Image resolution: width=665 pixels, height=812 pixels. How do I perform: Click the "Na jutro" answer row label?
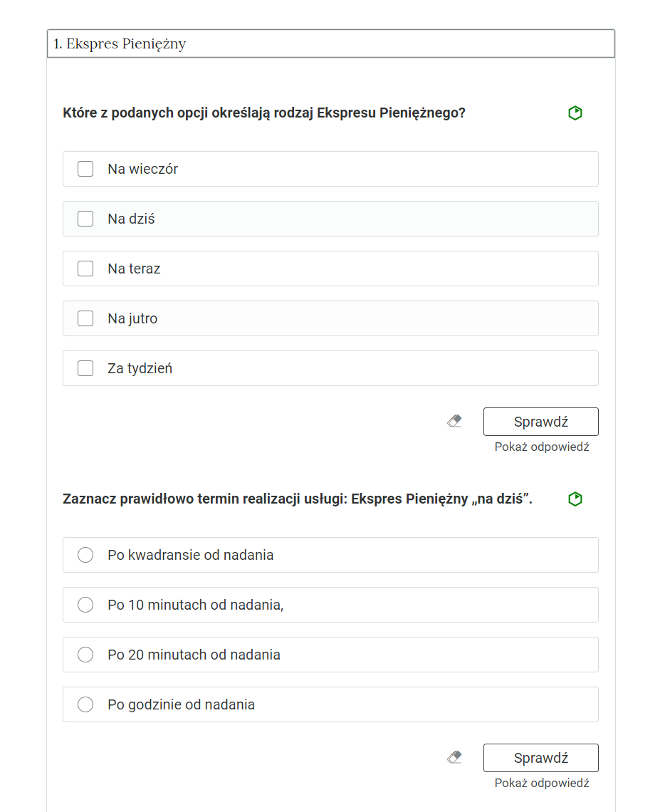tap(132, 318)
